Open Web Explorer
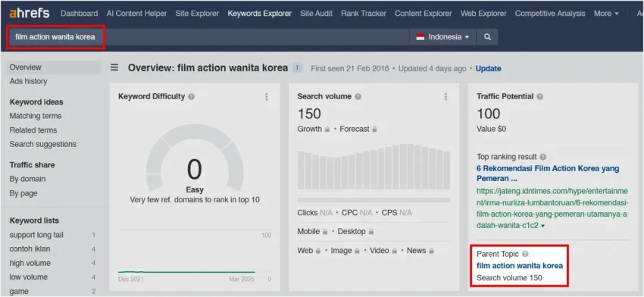This screenshot has width=644, height=297. [x=483, y=14]
